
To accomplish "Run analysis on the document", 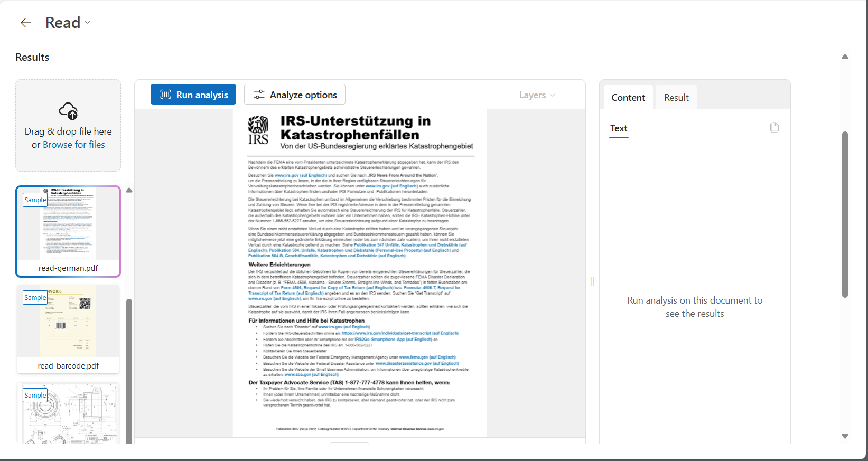I will (x=193, y=95).
